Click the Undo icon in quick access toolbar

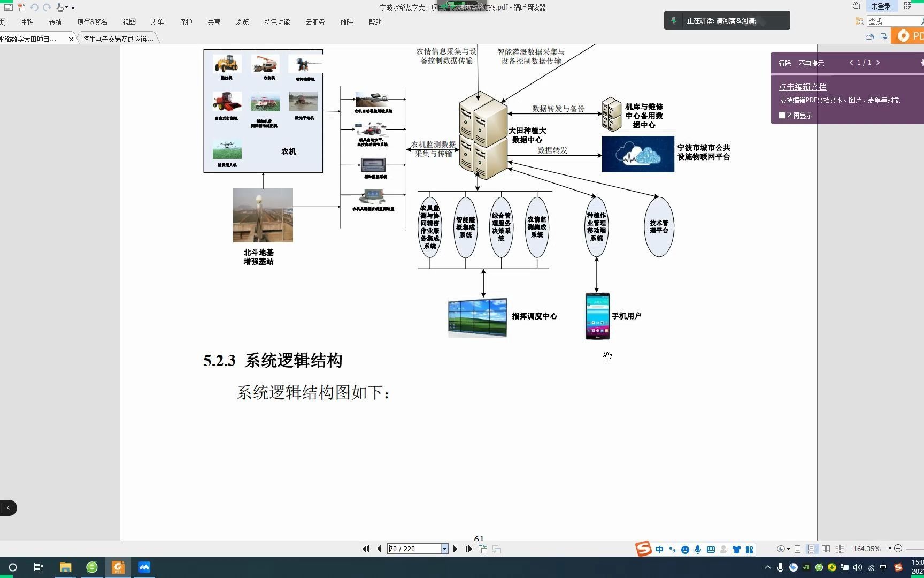(x=34, y=7)
